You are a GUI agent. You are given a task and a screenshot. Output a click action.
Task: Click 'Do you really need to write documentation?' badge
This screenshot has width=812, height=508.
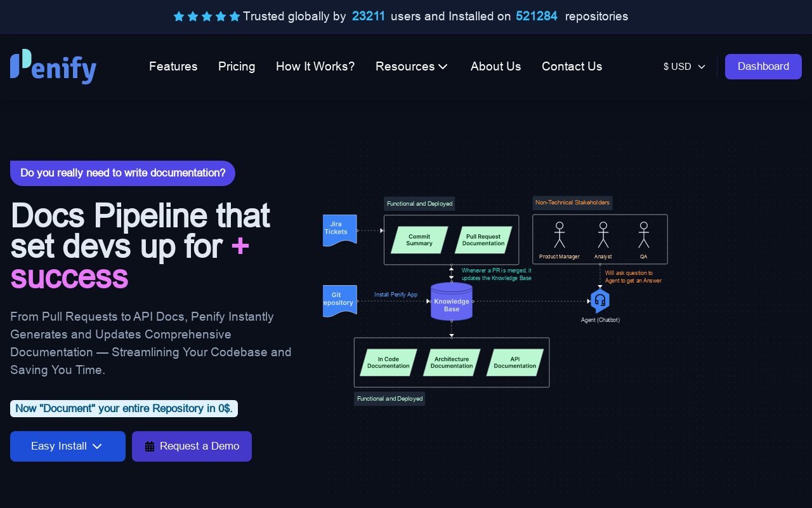[x=122, y=173]
